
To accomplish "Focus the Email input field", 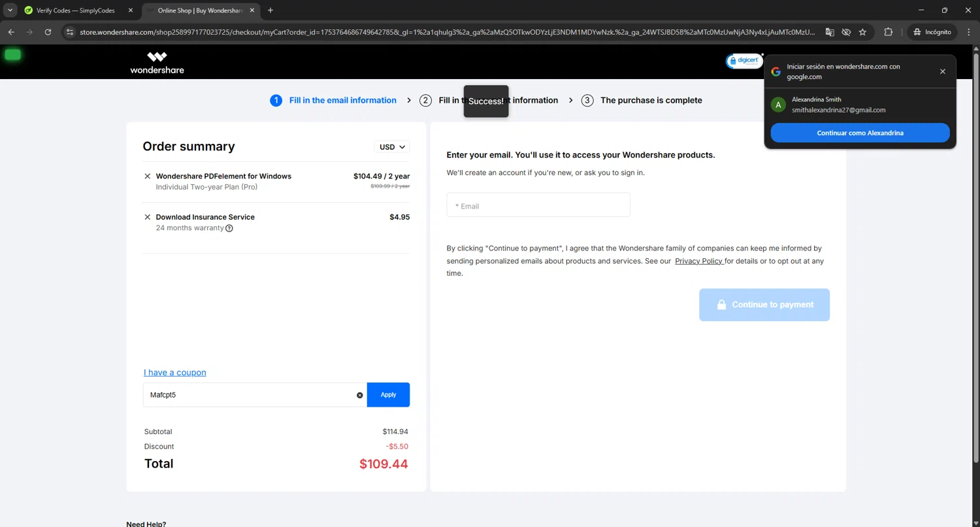I will pyautogui.click(x=538, y=205).
